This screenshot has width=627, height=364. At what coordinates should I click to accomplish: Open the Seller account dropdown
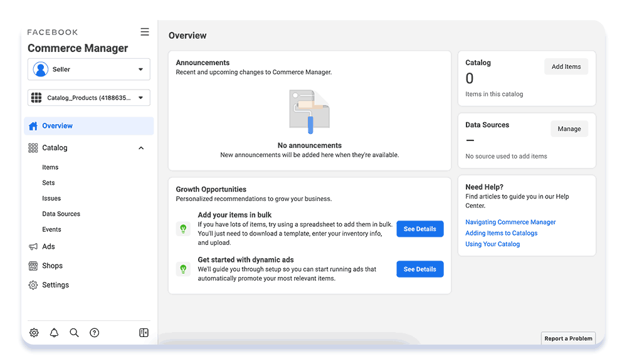pyautogui.click(x=89, y=69)
